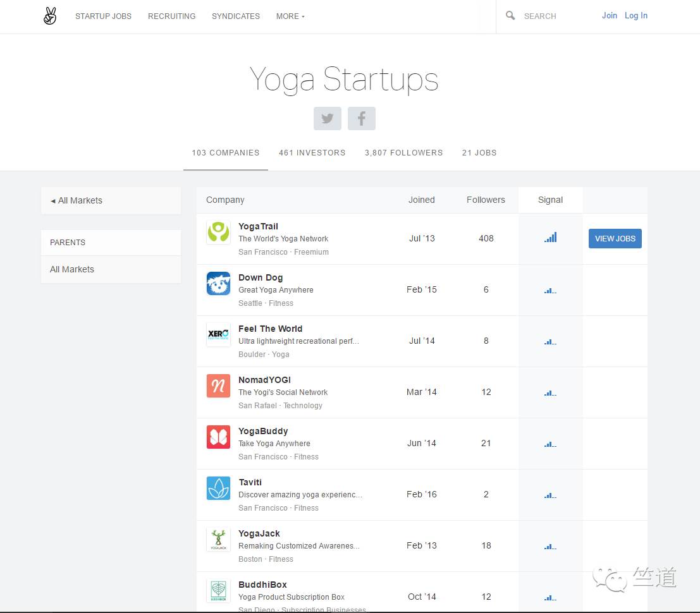Share page via Facebook icon
This screenshot has width=700, height=613.
coord(361,119)
